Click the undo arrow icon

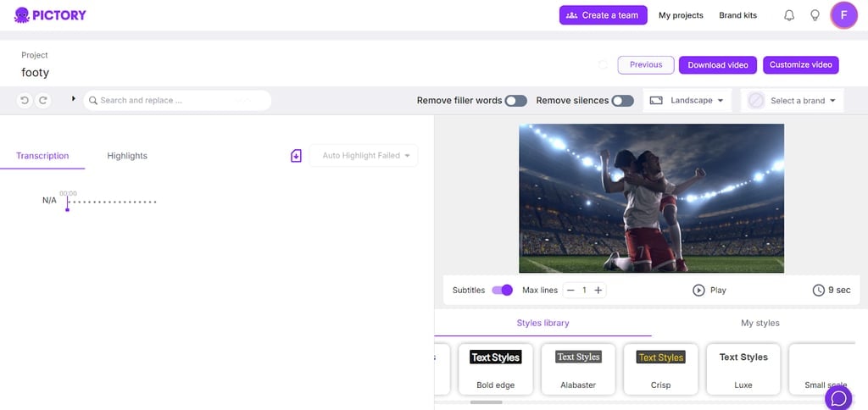click(x=25, y=101)
